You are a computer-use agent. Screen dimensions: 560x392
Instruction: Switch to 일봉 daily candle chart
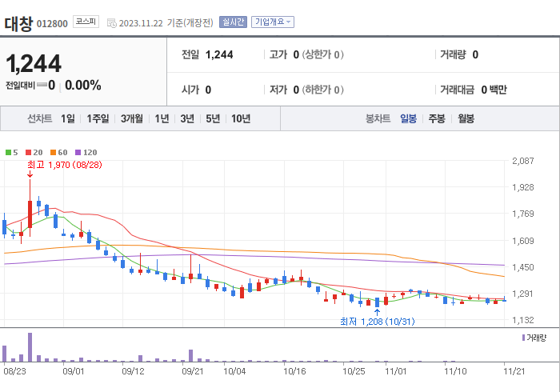(408, 118)
